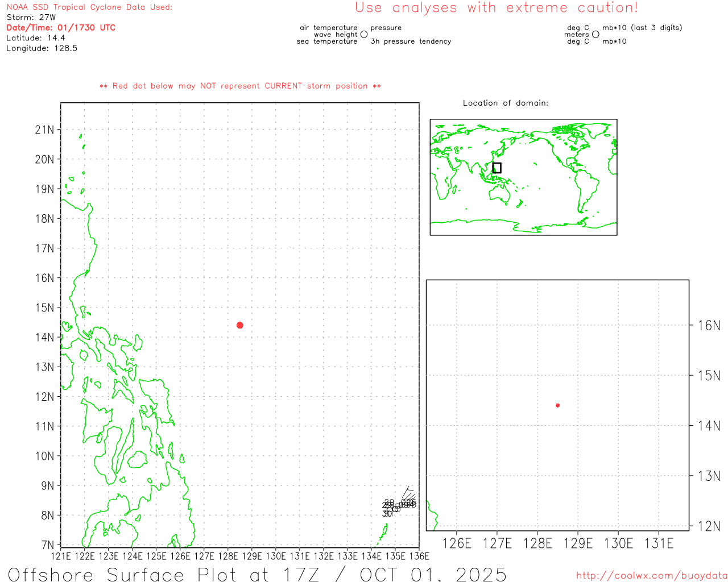728x582 pixels.
Task: Click the red dot disclaimer text above map
Action: (x=239, y=86)
